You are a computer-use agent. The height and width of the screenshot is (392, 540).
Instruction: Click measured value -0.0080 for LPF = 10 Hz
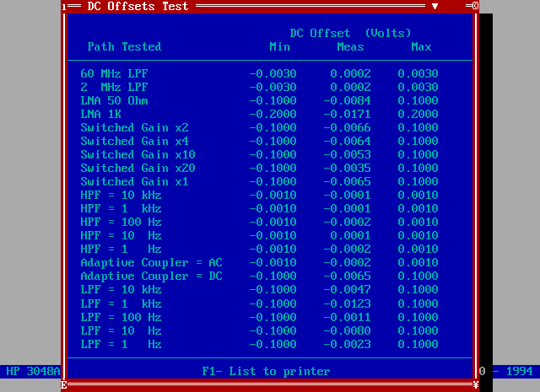[x=347, y=330]
